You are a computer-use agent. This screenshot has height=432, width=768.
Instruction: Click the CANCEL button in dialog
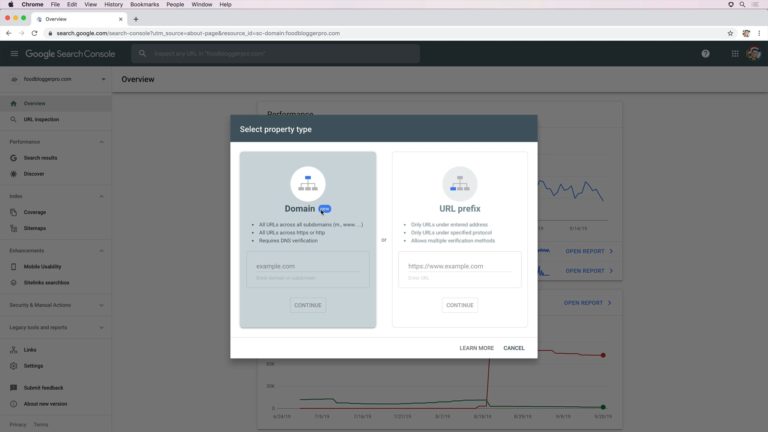[514, 348]
